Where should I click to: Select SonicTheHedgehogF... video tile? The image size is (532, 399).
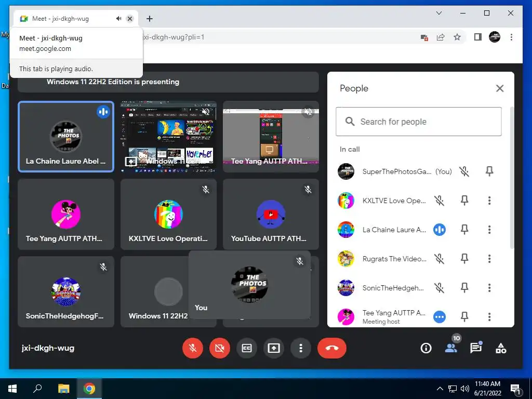[x=66, y=292]
